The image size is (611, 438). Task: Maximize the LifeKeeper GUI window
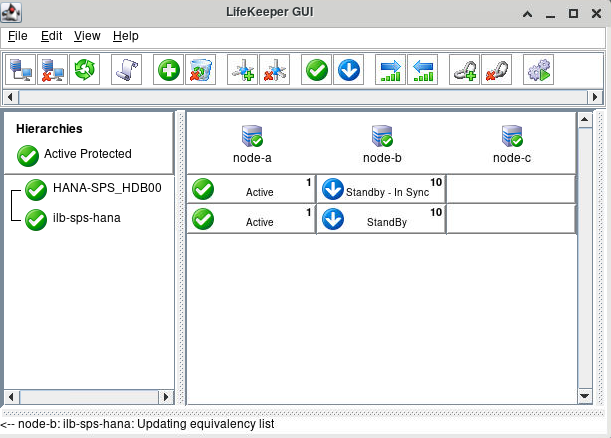point(573,14)
